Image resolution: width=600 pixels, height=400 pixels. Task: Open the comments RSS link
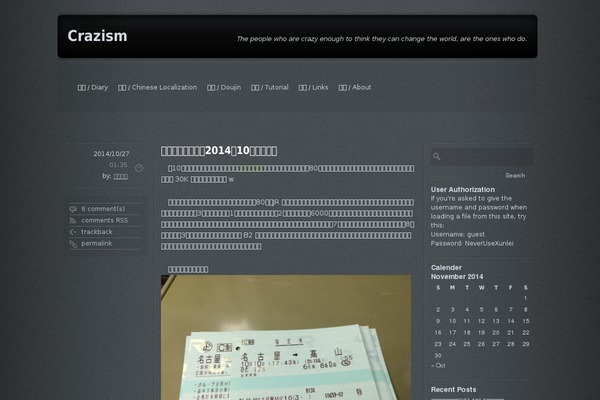(x=104, y=220)
